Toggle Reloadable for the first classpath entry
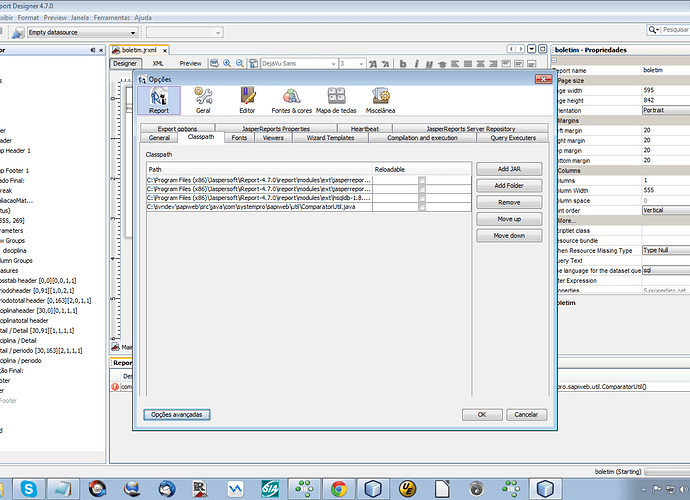 click(422, 179)
